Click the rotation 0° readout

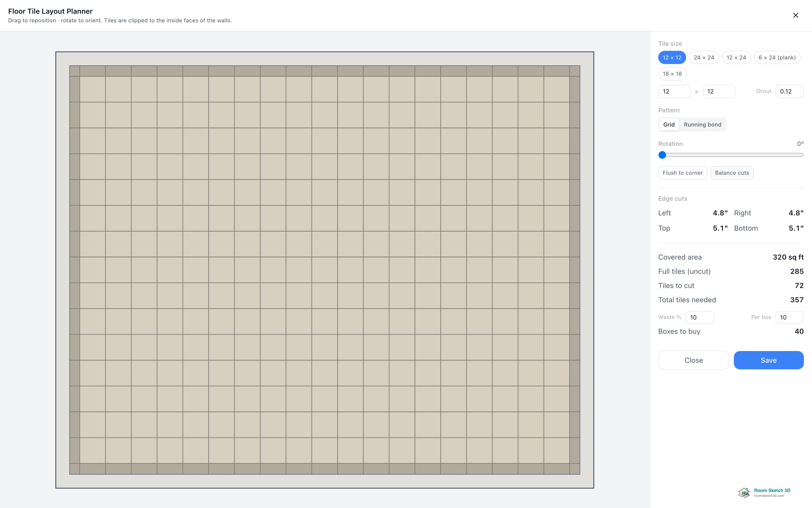point(800,144)
